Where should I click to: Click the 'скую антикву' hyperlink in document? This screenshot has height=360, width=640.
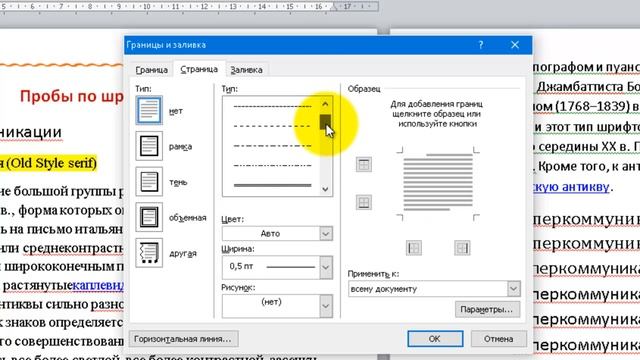pyautogui.click(x=571, y=187)
